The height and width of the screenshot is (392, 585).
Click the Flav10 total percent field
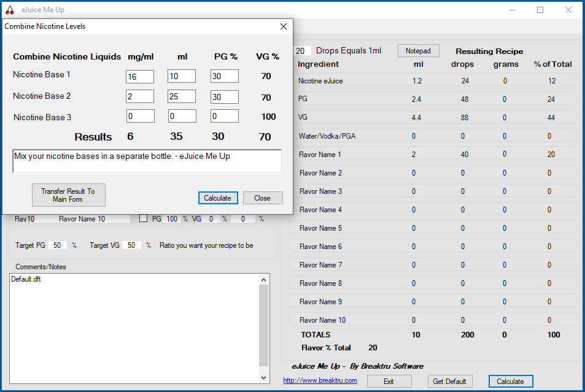(x=243, y=219)
